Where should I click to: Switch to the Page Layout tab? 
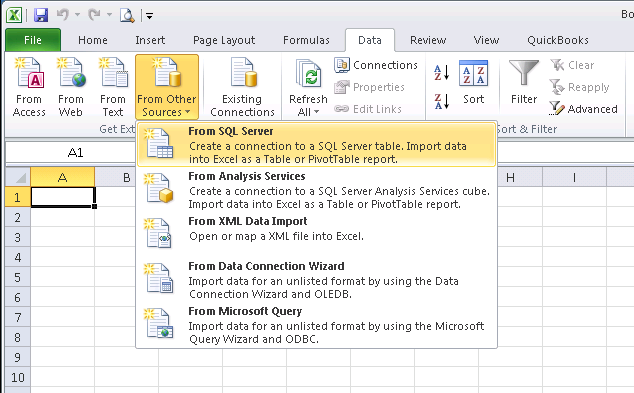tap(224, 40)
